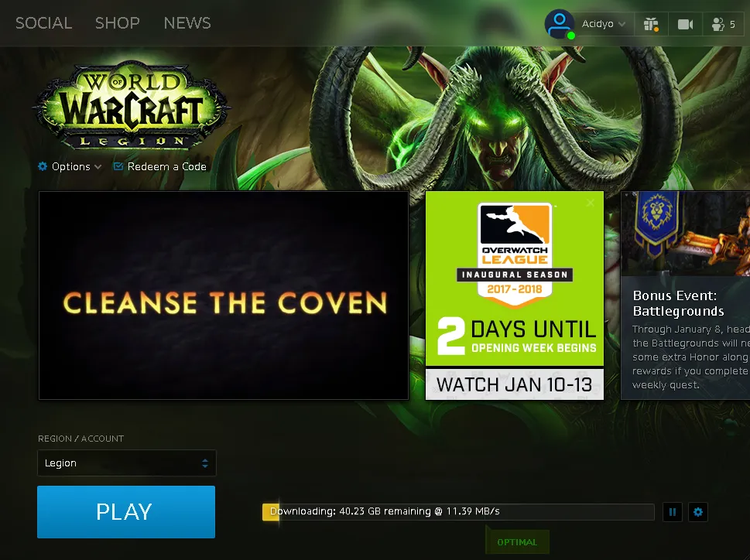Open the friends list icon showing 5
This screenshot has height=560, width=750.
point(723,24)
